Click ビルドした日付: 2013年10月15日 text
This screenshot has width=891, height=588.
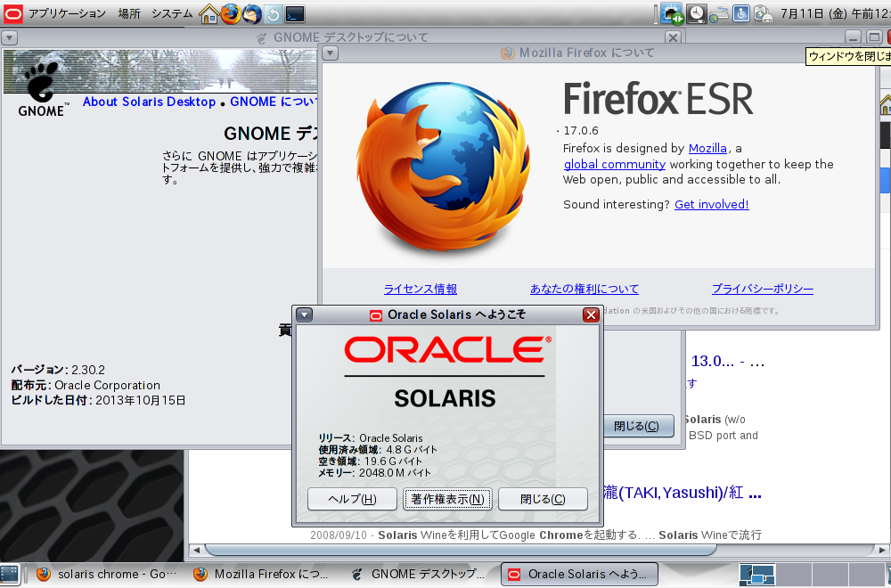(98, 400)
